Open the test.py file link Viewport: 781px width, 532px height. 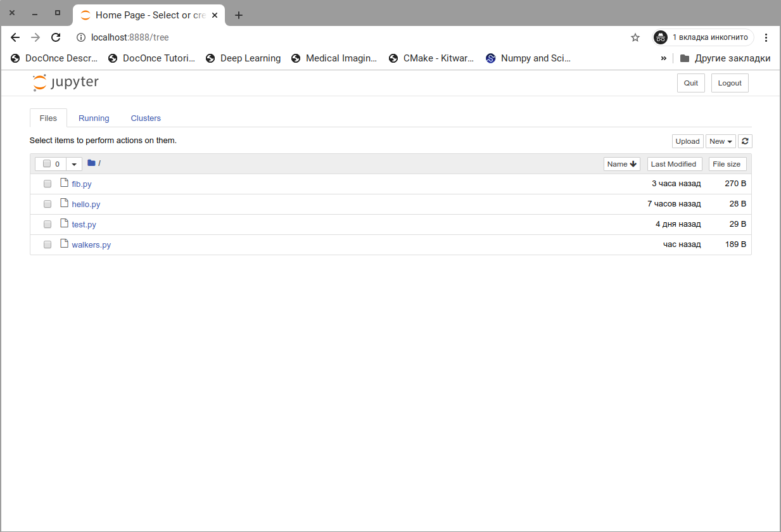(x=84, y=225)
